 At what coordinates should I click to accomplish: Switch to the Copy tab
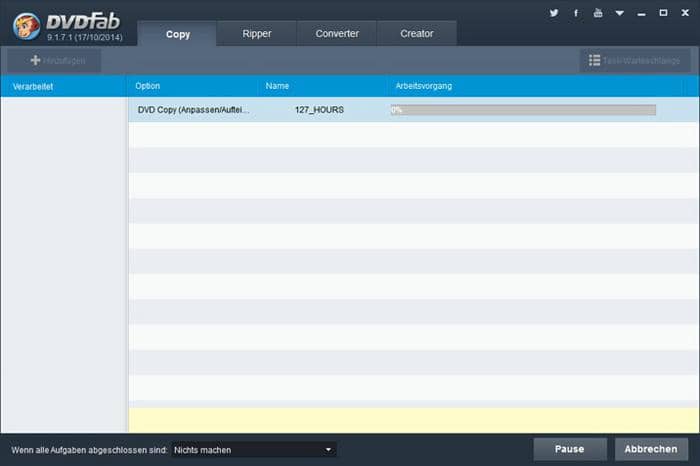[x=178, y=34]
